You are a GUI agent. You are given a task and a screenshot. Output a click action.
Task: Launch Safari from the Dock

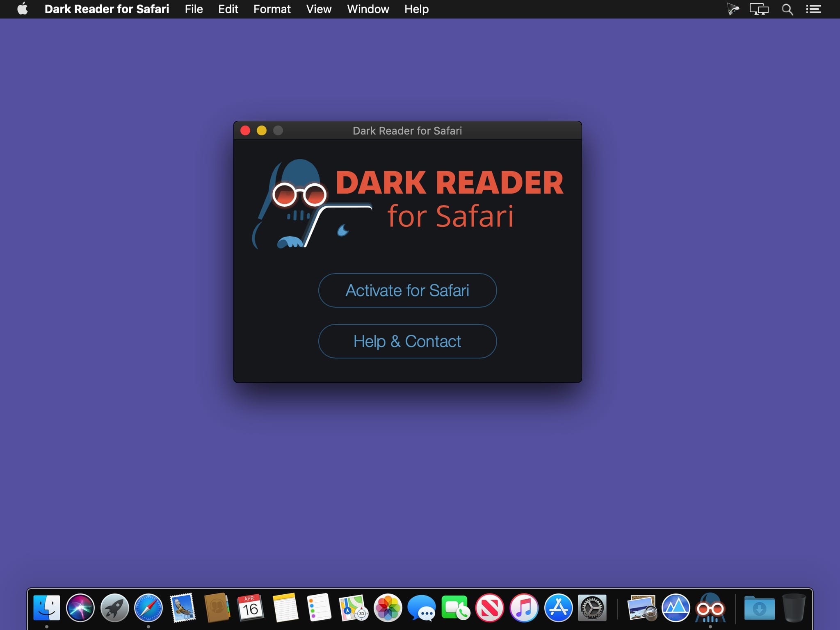click(148, 607)
